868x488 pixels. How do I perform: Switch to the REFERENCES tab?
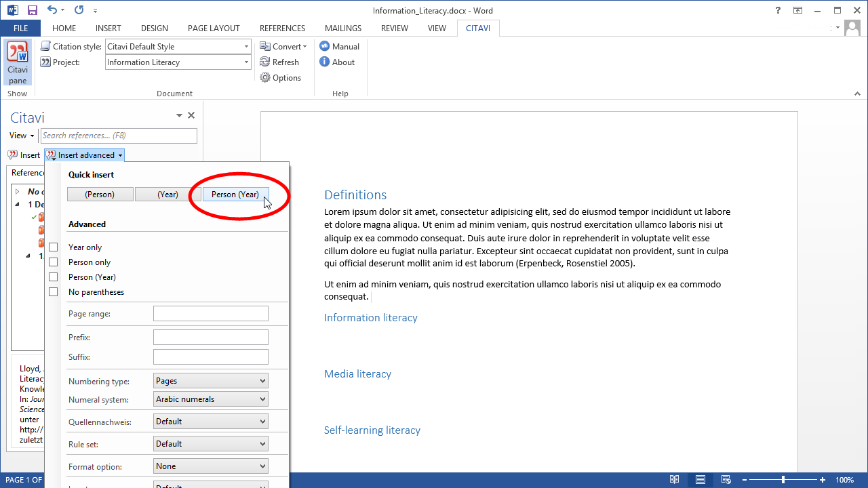point(282,28)
